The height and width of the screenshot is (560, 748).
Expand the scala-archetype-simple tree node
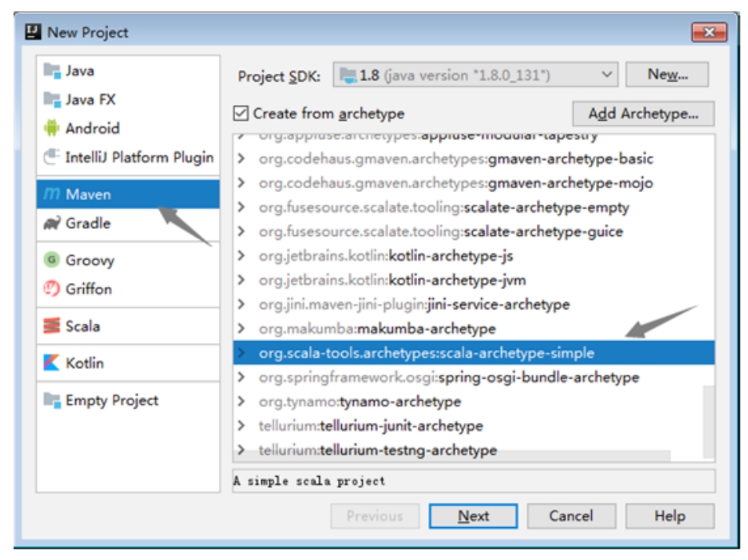coord(241,353)
